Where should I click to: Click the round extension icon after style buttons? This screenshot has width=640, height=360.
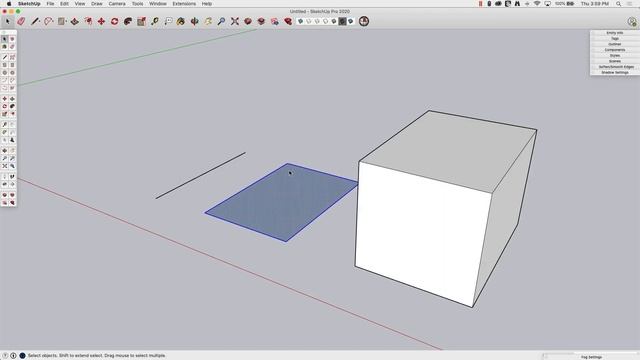(364, 21)
